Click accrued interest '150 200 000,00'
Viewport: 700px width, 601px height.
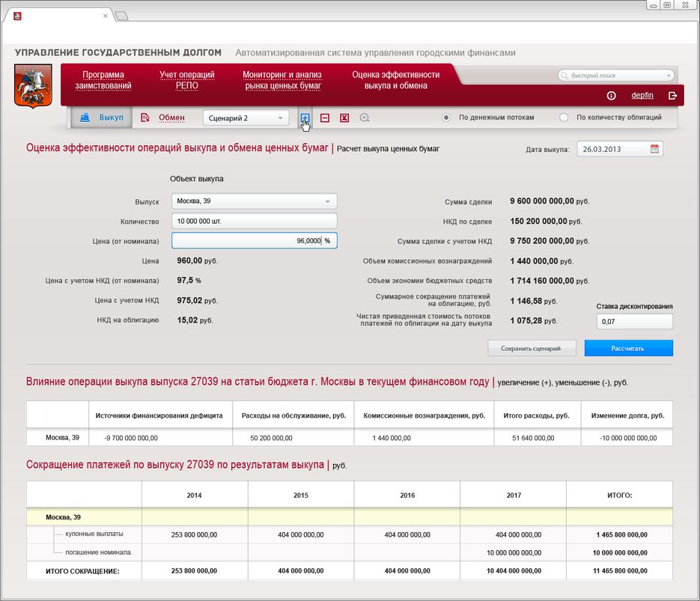(x=538, y=221)
